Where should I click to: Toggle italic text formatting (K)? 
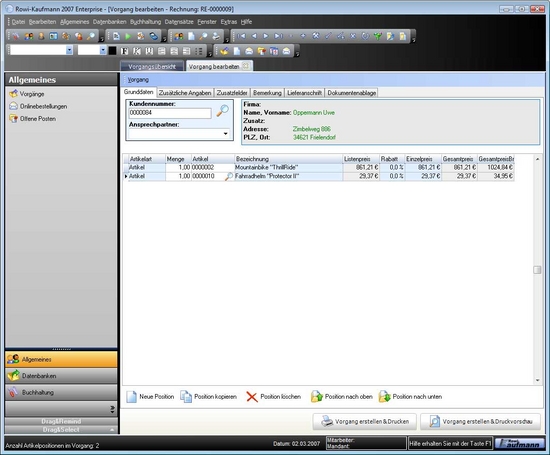(x=137, y=51)
